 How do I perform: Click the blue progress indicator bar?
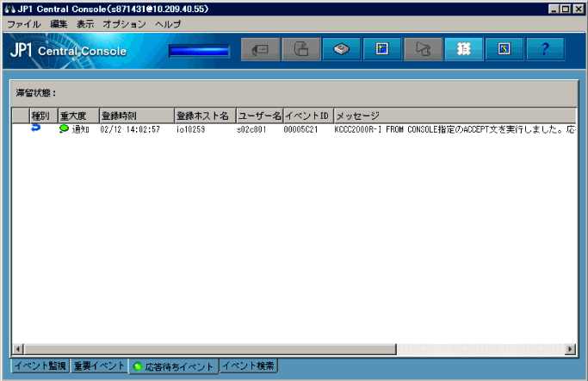pos(199,51)
